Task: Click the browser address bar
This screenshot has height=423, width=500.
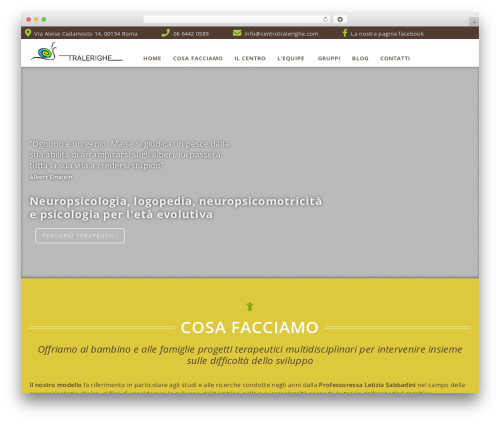Action: [x=237, y=19]
